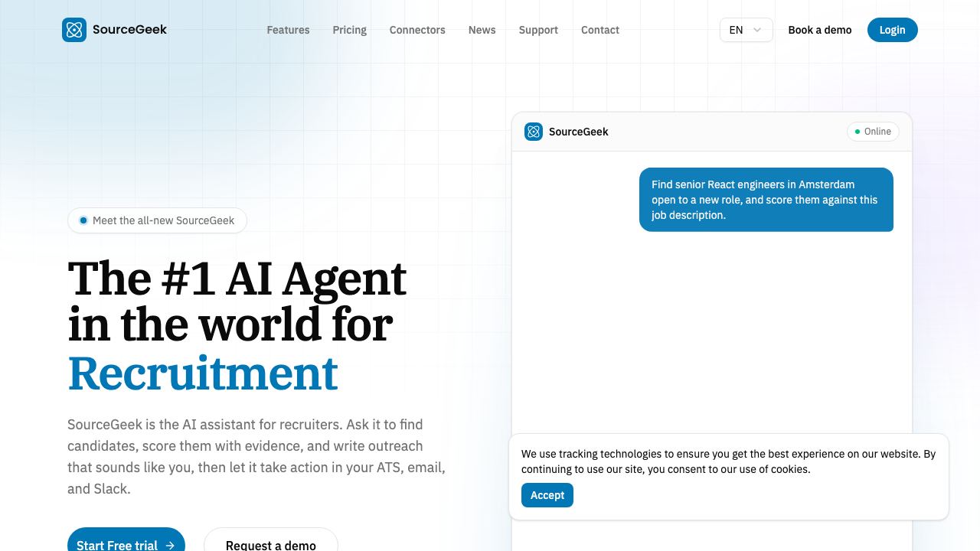Open the Support nav link
Viewport: 980px width, 551px height.
tap(538, 30)
